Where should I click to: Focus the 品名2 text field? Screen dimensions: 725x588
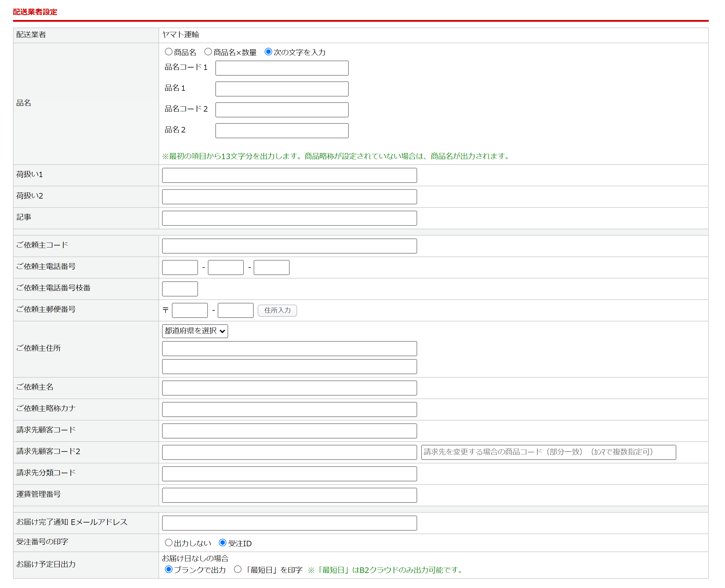point(281,131)
